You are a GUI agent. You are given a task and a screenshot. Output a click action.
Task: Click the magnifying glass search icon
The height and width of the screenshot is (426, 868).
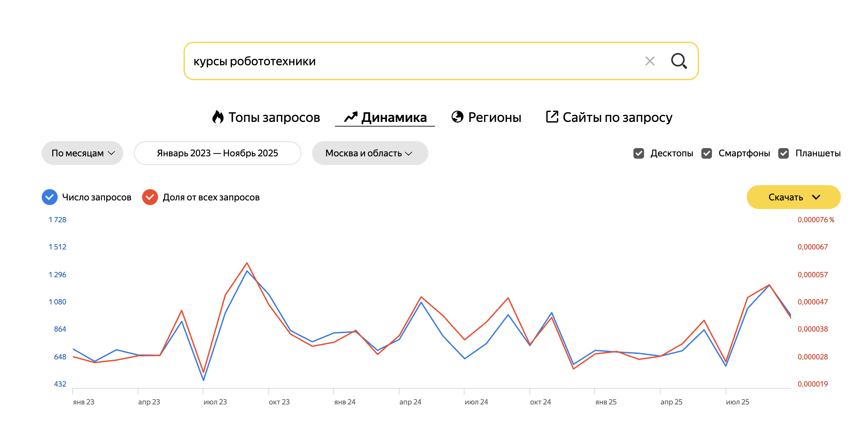tap(678, 61)
